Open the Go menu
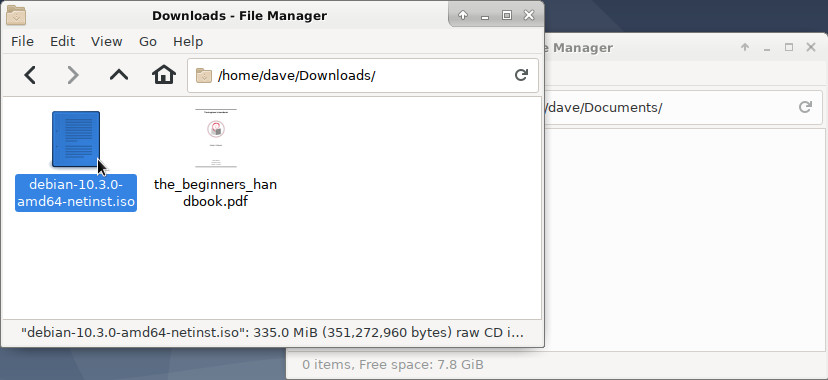 148,42
